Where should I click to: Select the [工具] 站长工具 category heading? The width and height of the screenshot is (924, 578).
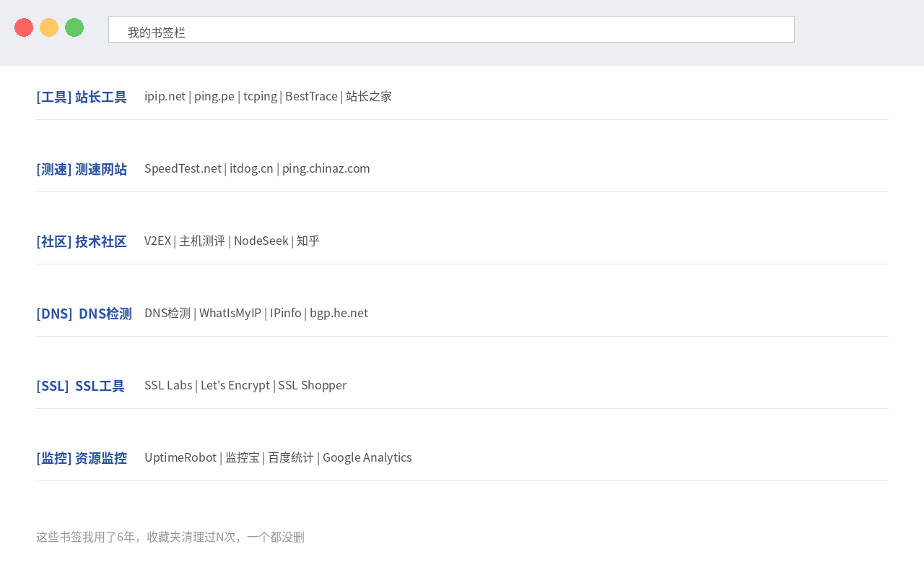point(82,97)
